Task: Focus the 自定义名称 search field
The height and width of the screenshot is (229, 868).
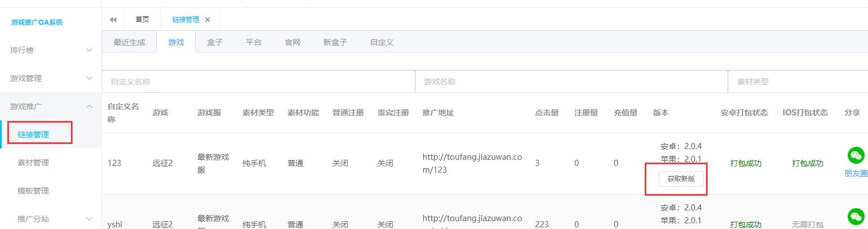Action: click(x=258, y=82)
